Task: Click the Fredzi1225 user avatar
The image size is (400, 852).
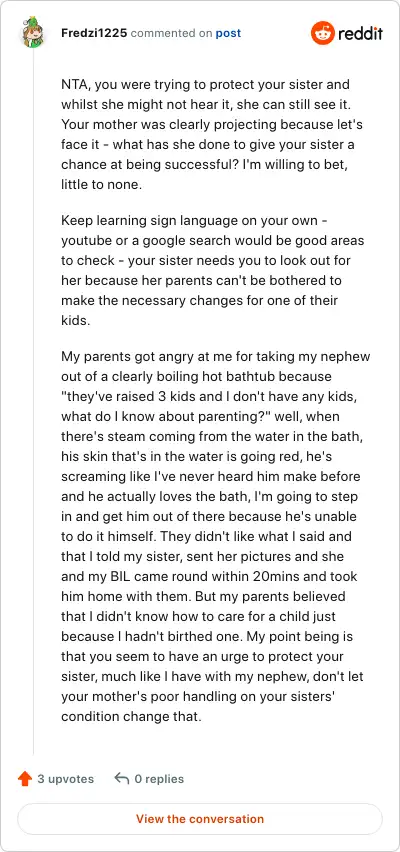Action: (x=33, y=33)
